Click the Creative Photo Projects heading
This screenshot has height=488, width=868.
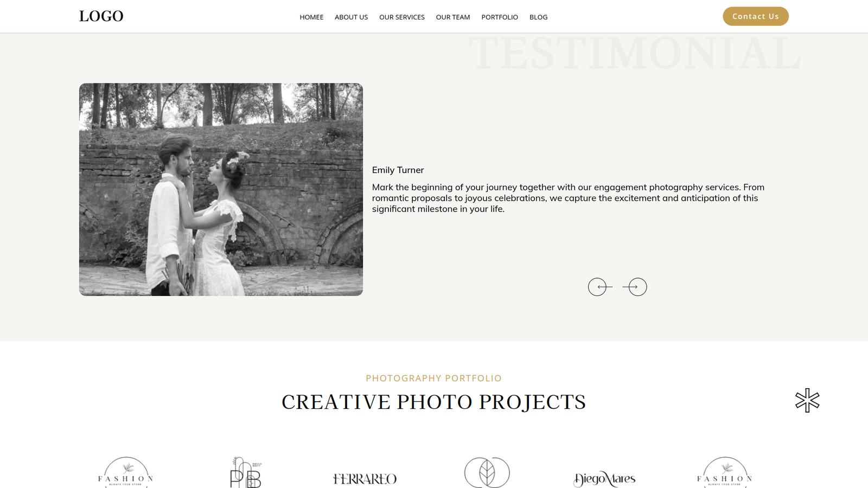tap(434, 402)
